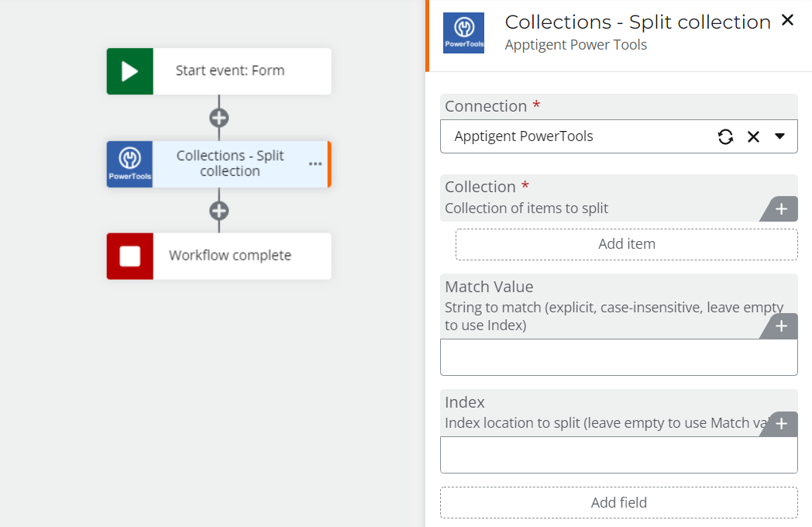
Task: Add a new action below Start event: Form
Action: point(219,117)
